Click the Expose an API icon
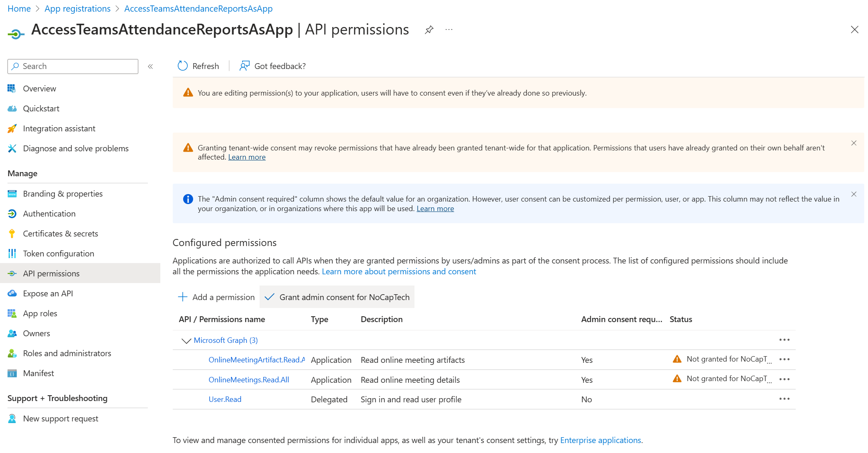The image size is (868, 453). [12, 293]
